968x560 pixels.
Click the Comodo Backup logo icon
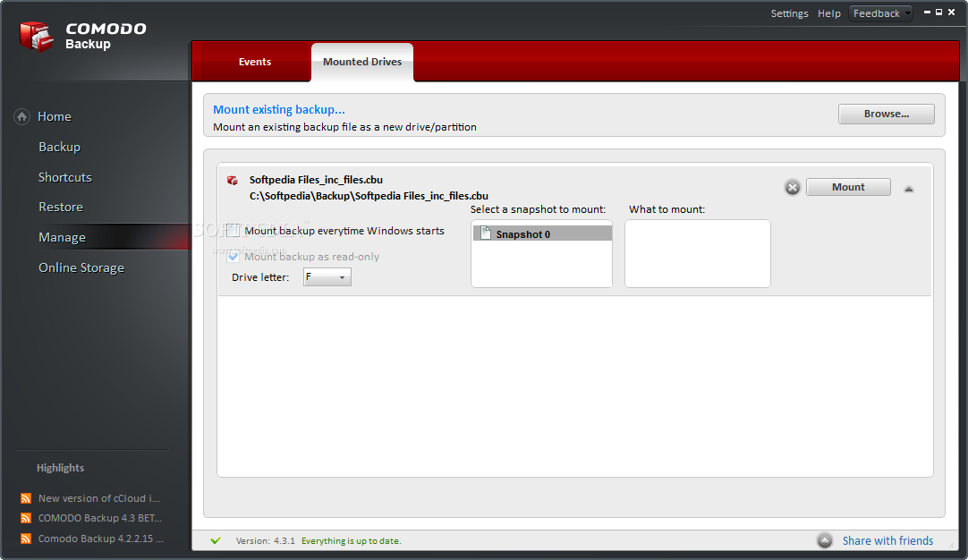click(36, 36)
